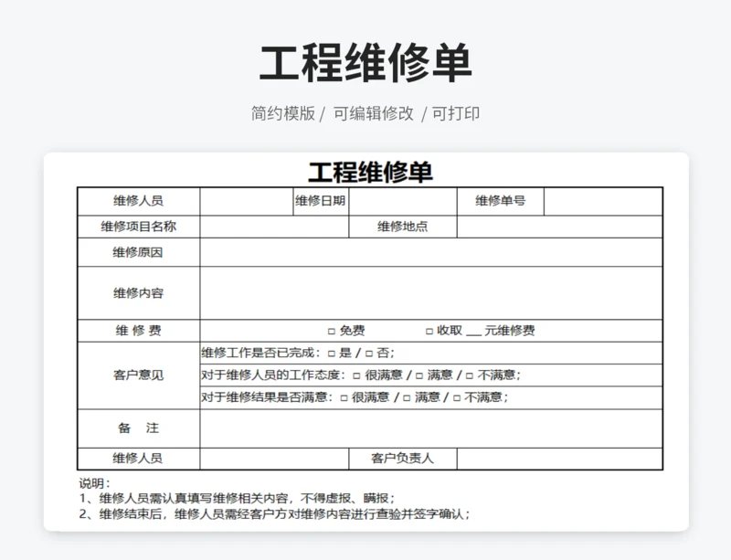Screen dimensions: 731x560
Task: Click the bottom 维修人员 signature cell
Action: [x=274, y=459]
